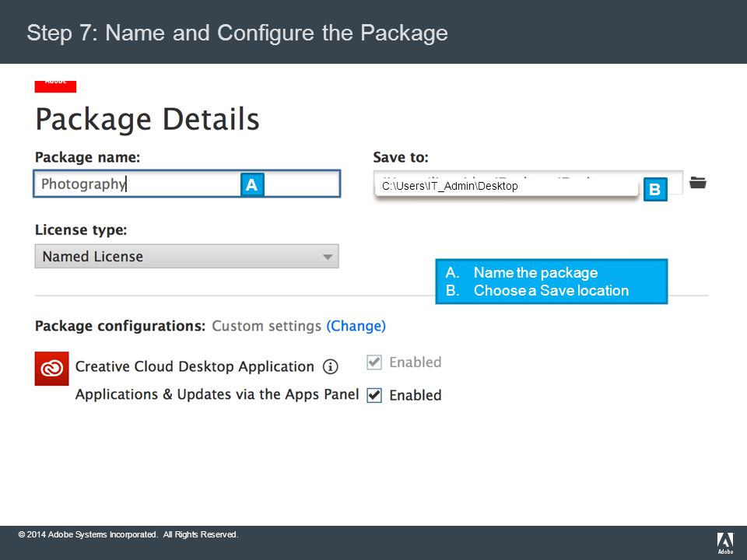
Task: Click the "Applications & Updates via the Apps Panel" label
Action: pos(217,394)
